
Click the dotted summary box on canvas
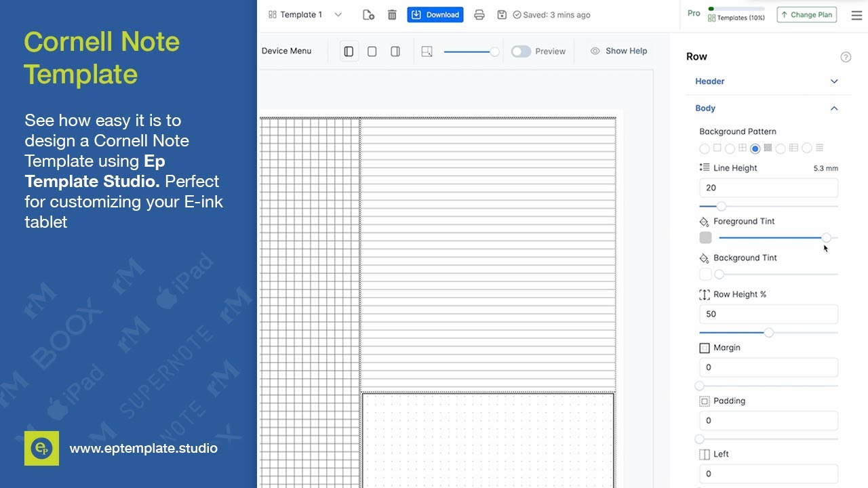click(488, 441)
